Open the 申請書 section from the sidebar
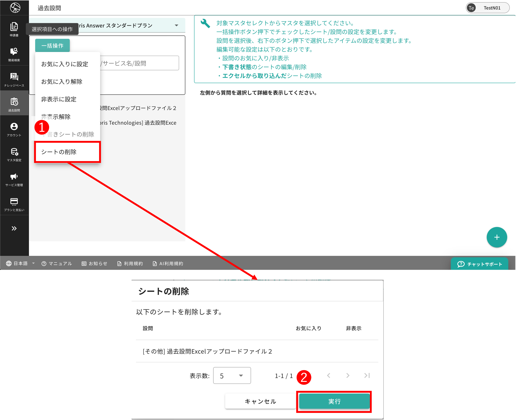Image resolution: width=516 pixels, height=420 pixels. tap(14, 28)
